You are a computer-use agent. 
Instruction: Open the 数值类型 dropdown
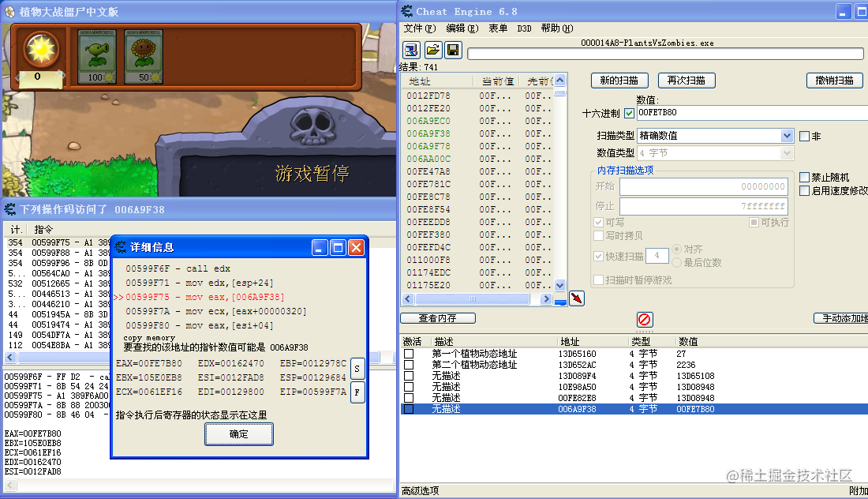(x=787, y=153)
